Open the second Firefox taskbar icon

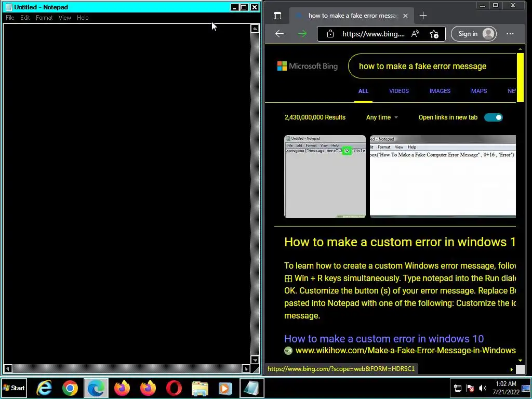148,388
